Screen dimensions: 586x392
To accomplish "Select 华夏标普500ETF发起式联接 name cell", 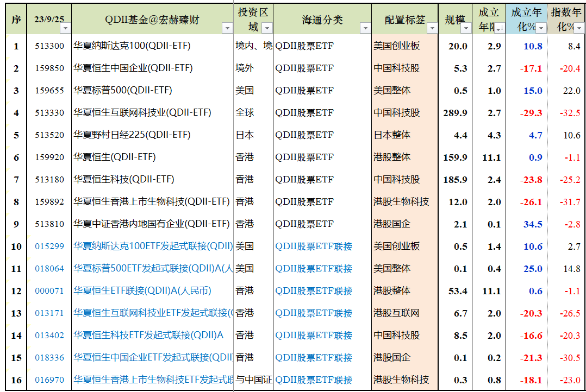I will pyautogui.click(x=153, y=269).
